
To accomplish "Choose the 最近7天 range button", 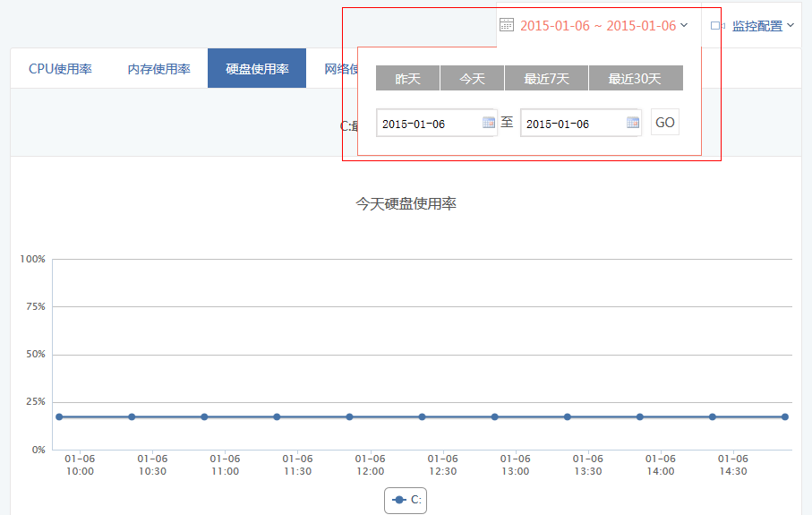I will pyautogui.click(x=546, y=78).
